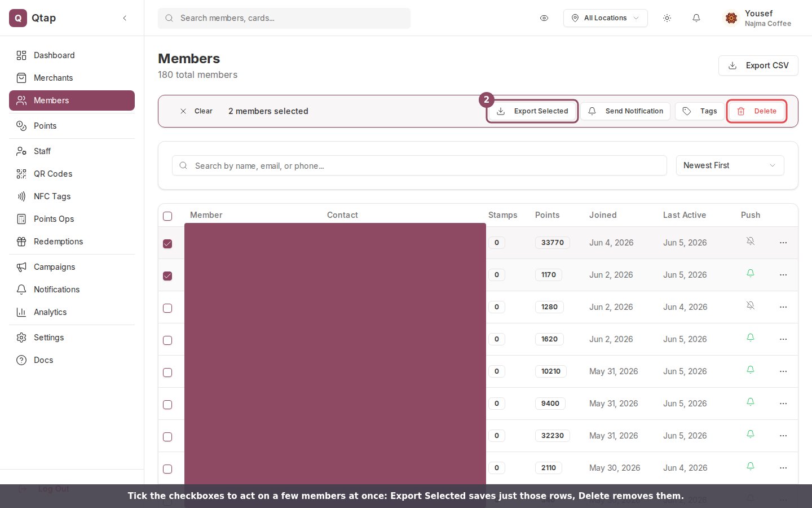This screenshot has width=812, height=508.
Task: Collapse the sidebar with the chevron arrow
Action: click(x=125, y=18)
